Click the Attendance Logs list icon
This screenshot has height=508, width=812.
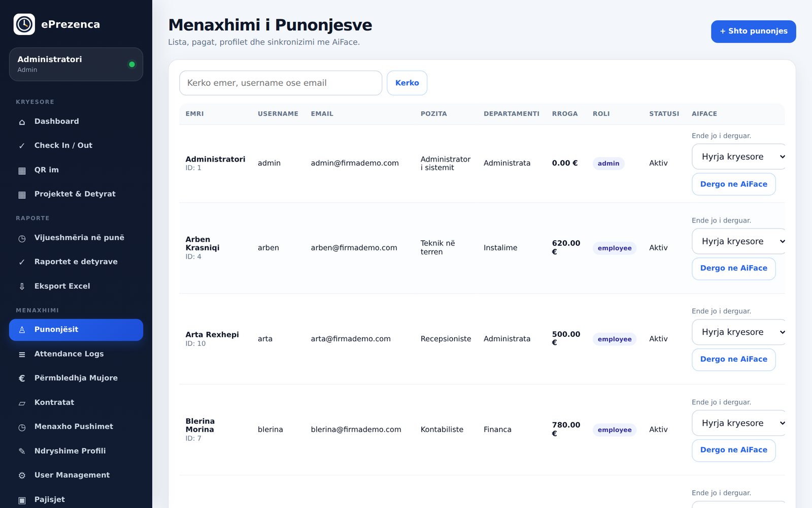[22, 354]
